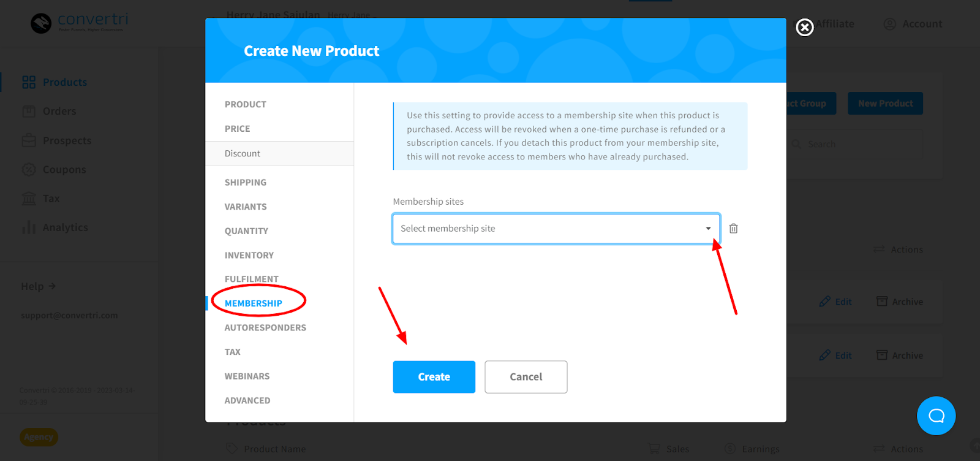Screen dimensions: 980x461
Task: Open the Advanced settings tab
Action: pos(247,401)
